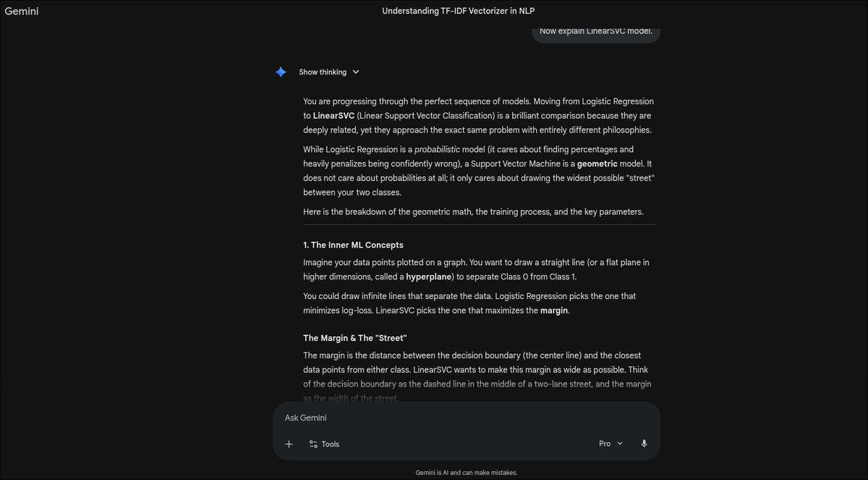Focus the Ask Gemini input field

tap(467, 418)
